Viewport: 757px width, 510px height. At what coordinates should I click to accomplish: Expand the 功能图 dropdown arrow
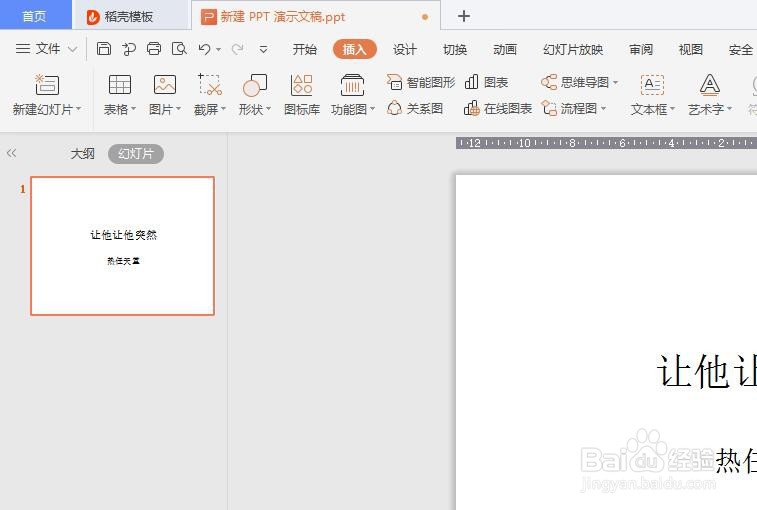[372, 109]
